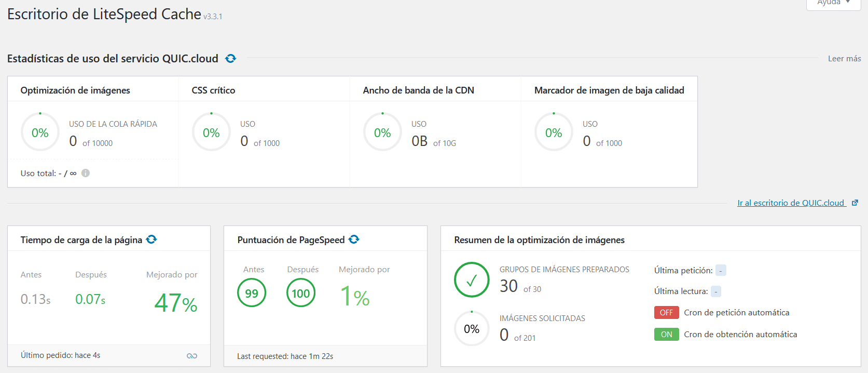Viewport: 868px width, 373px height.
Task: Click USO DE LA COLA RÁPIDA label
Action: (x=113, y=124)
